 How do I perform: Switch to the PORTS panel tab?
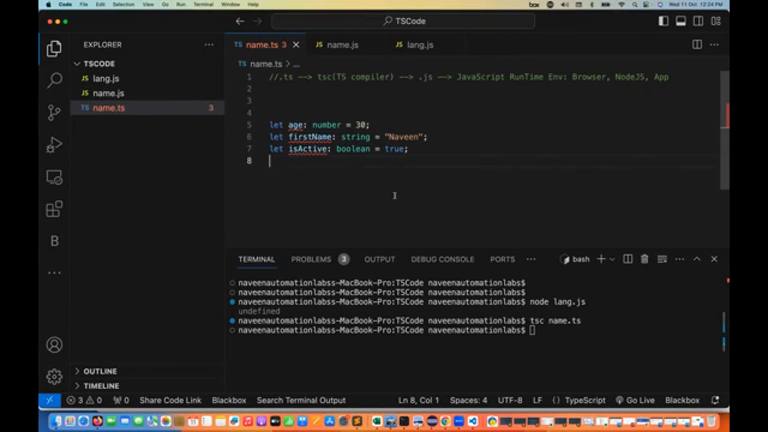(x=503, y=259)
